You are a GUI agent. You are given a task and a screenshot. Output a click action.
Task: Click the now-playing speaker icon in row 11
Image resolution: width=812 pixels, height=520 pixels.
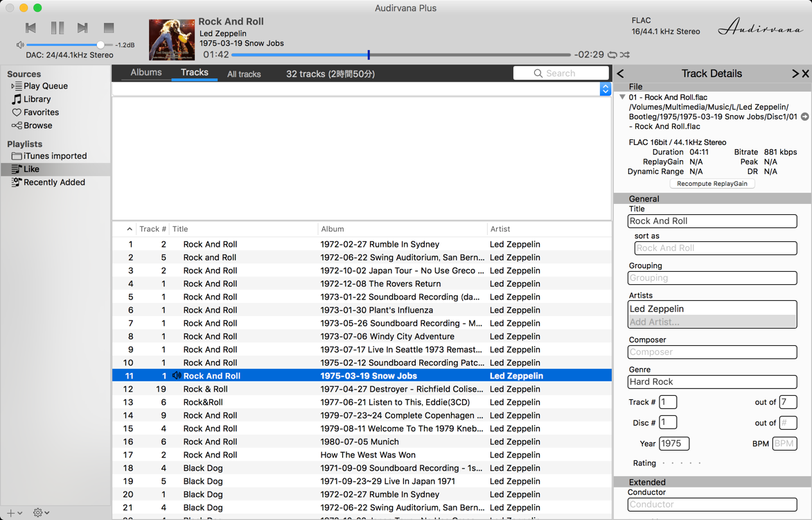pyautogui.click(x=177, y=376)
